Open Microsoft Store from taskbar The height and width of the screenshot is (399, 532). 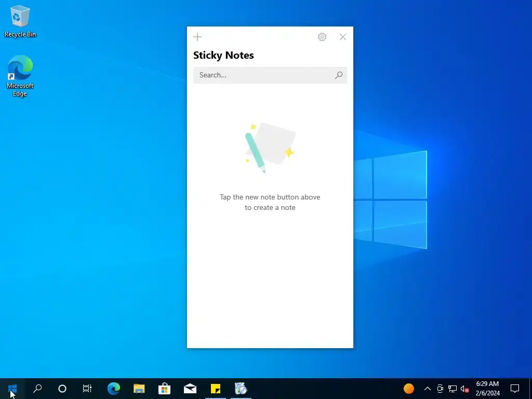click(165, 389)
